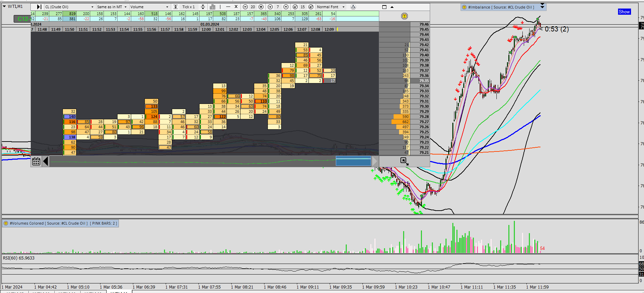Compress tick size with vertical shrink icon

(203, 7)
